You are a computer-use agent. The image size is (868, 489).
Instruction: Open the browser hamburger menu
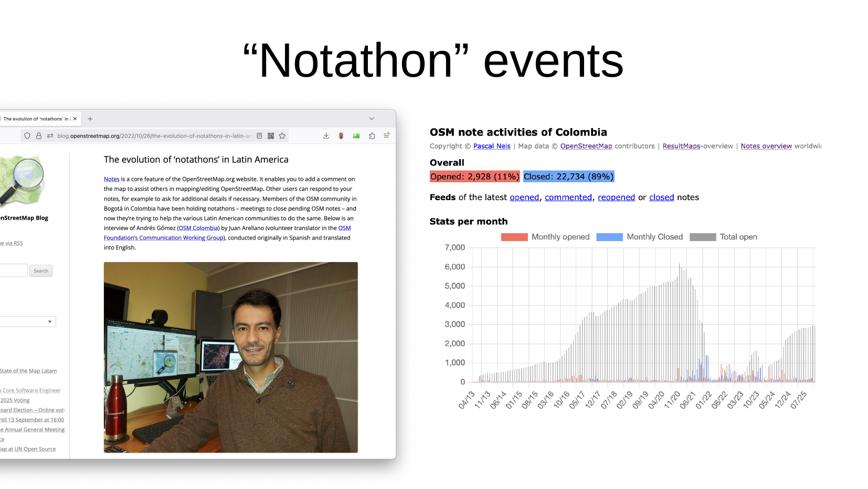[386, 136]
